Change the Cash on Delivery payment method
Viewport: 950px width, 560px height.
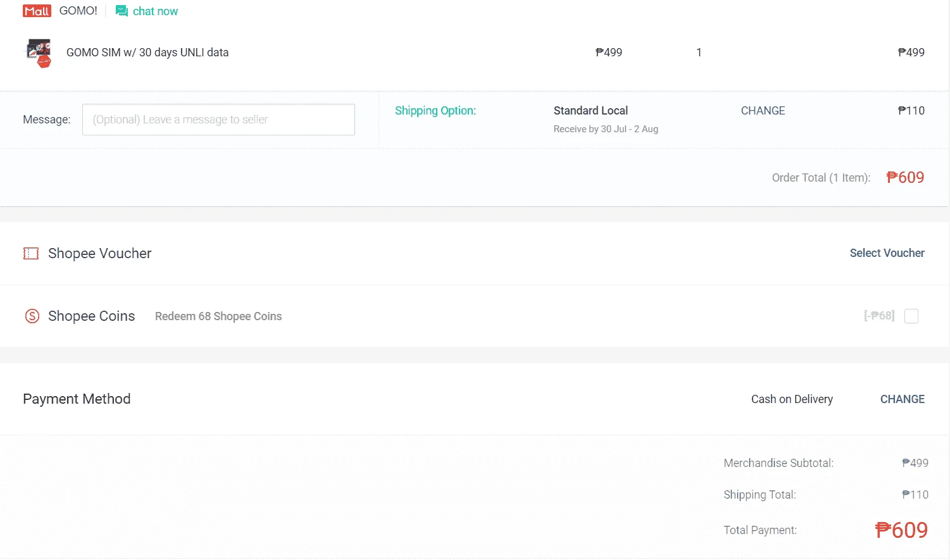click(902, 399)
